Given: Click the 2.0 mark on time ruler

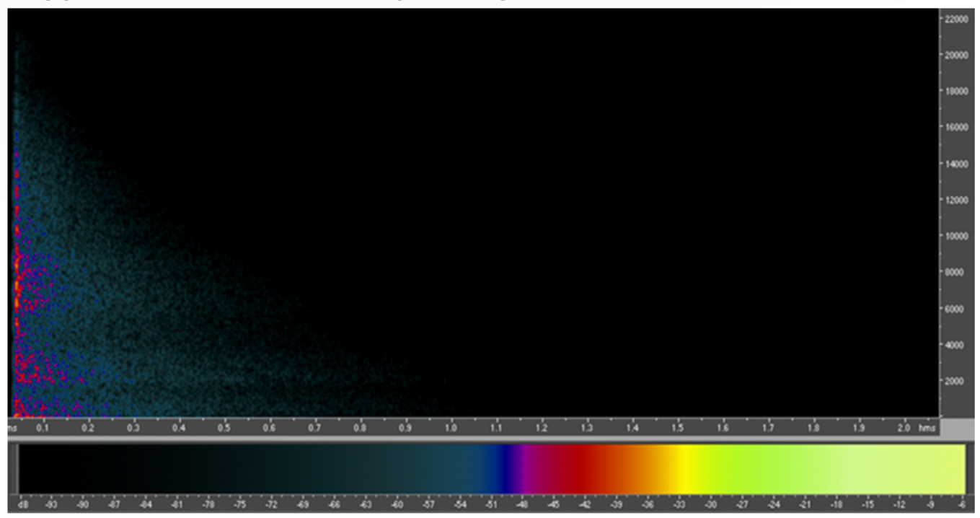Looking at the screenshot, I should pos(904,428).
